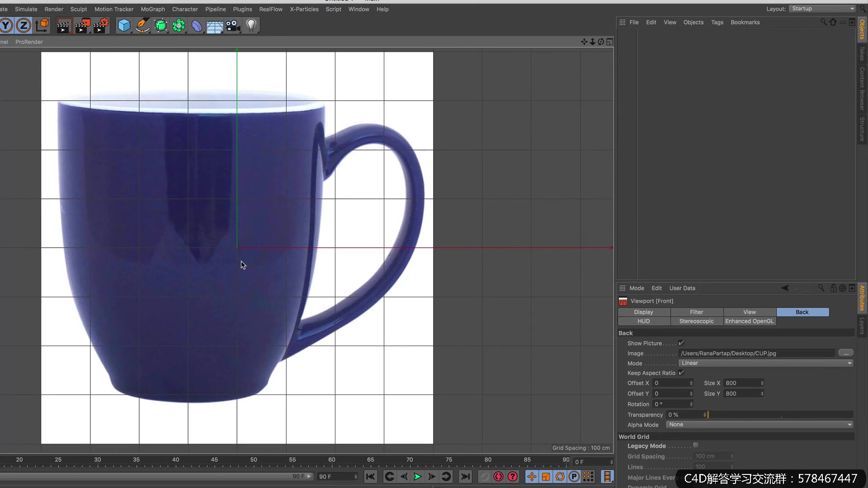
Task: Click the Autokeying record button
Action: 498,477
